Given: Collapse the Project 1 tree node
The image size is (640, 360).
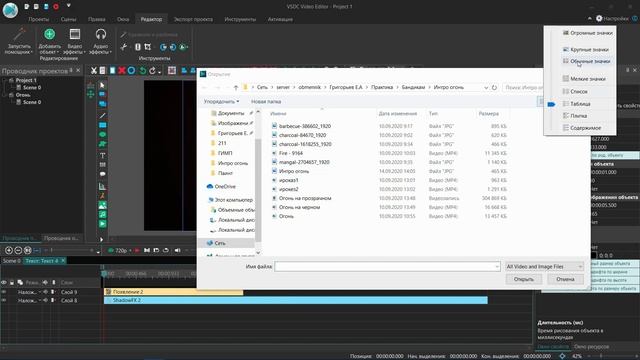Looking at the screenshot, I should pyautogui.click(x=4, y=80).
